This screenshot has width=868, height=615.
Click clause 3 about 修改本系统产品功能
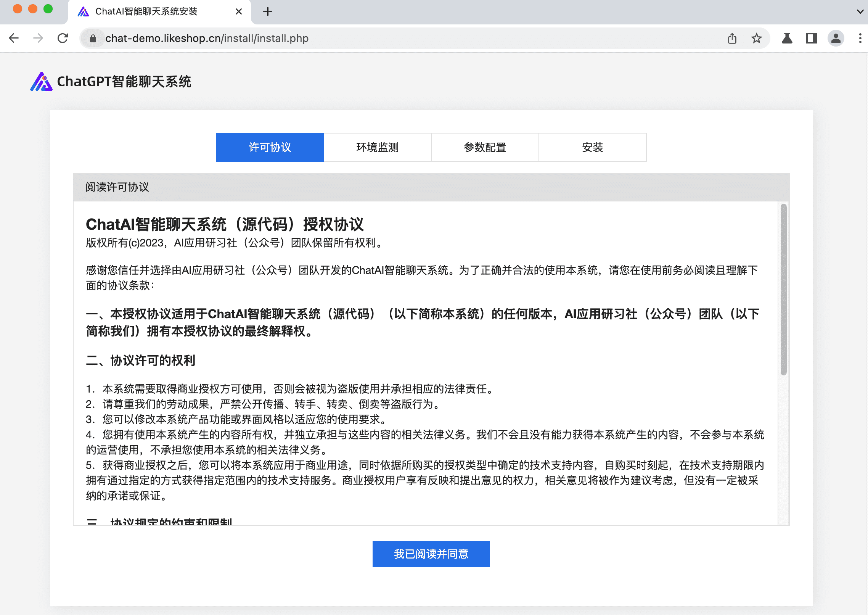point(237,419)
